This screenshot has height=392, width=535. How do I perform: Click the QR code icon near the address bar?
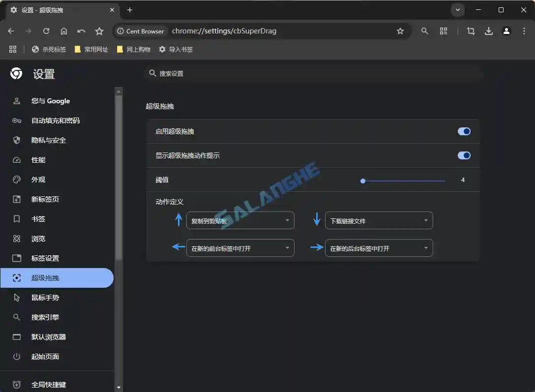443,31
